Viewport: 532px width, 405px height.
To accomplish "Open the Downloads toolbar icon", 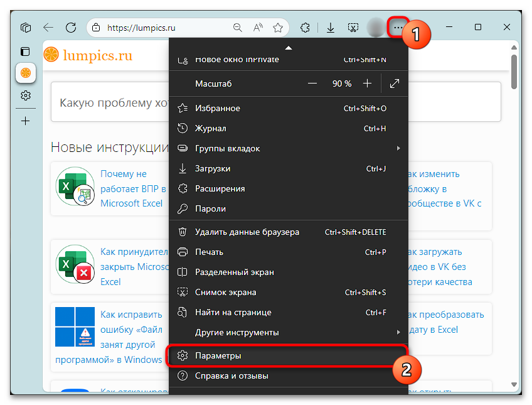I will click(x=330, y=28).
